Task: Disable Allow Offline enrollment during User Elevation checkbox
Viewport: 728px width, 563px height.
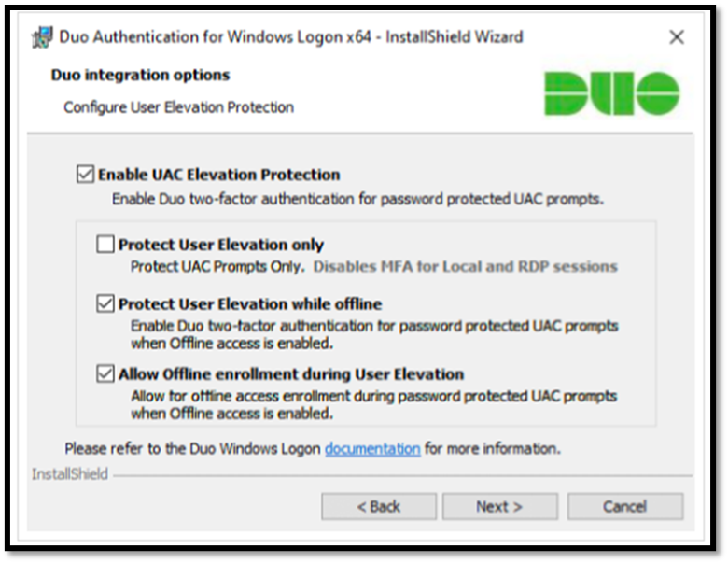Action: pyautogui.click(x=105, y=373)
